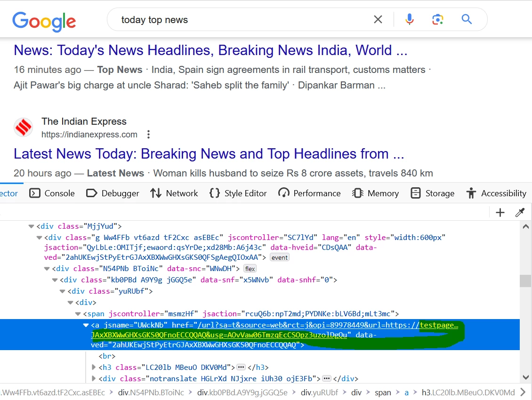Pick the eyedropper color picker tool
The width and height of the screenshot is (532, 400).
(520, 213)
